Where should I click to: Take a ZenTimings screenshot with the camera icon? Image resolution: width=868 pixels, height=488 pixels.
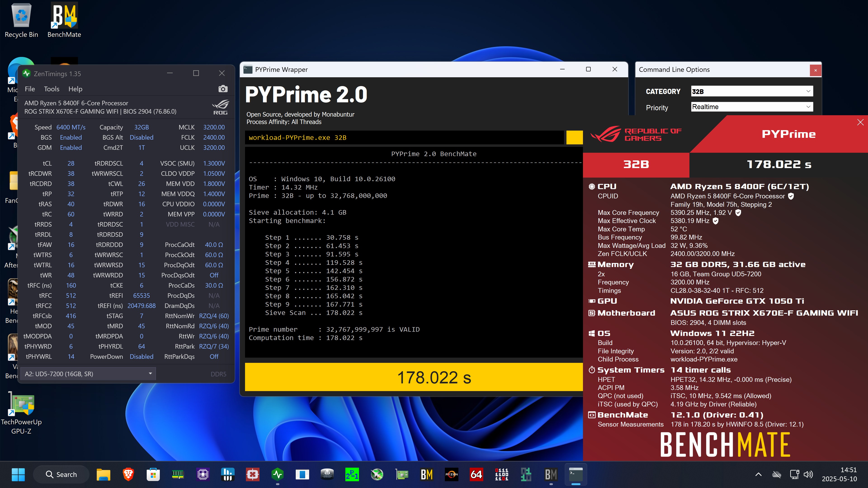click(x=223, y=89)
